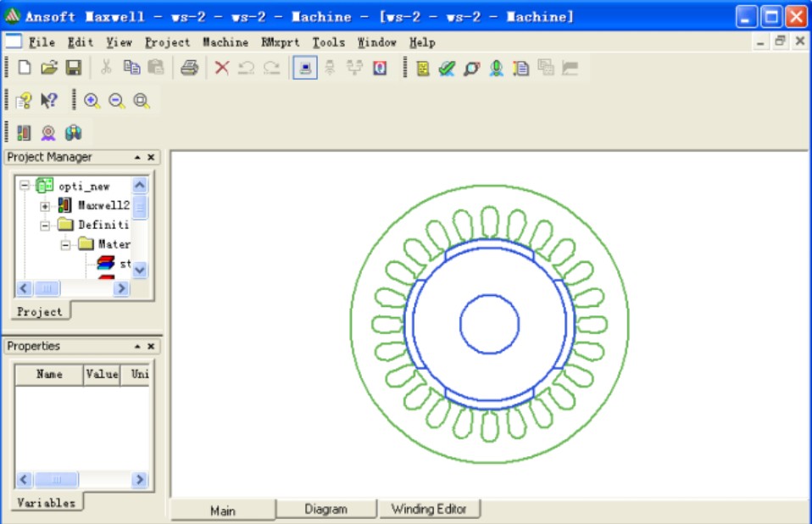Screen dimensions: 812x524
Task: Click the Zoom Out magnifier icon
Action: click(x=117, y=100)
